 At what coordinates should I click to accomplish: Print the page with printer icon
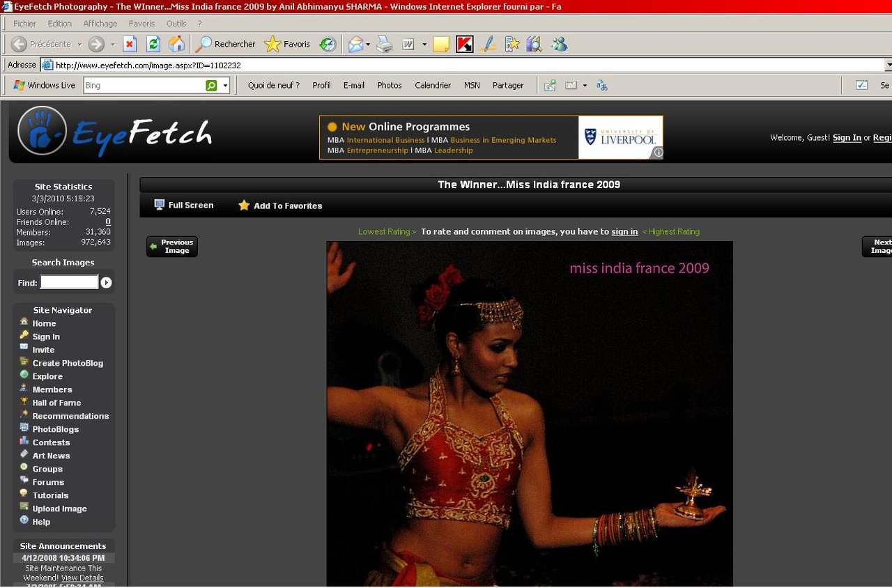pos(385,44)
